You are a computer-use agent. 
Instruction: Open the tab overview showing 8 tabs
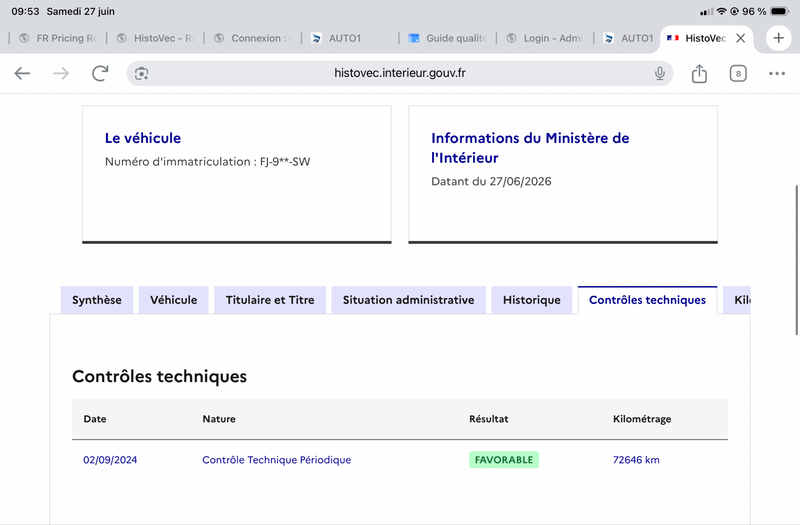click(x=738, y=73)
